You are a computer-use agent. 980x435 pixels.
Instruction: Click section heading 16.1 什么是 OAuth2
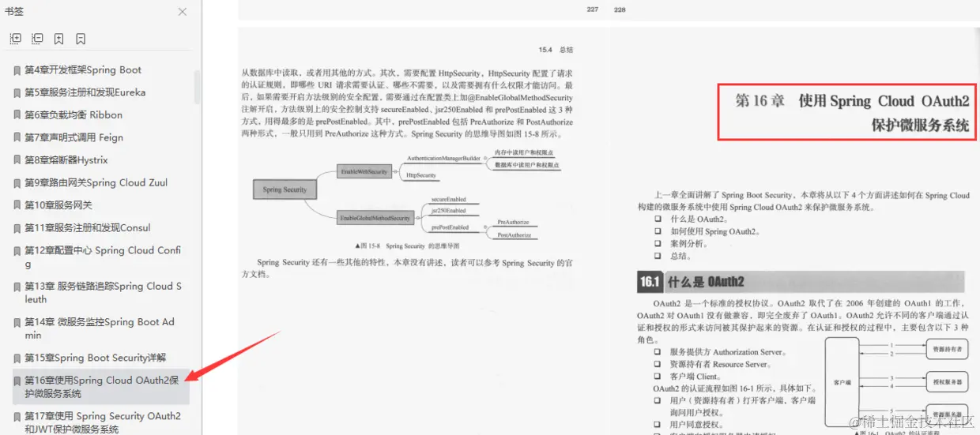692,282
